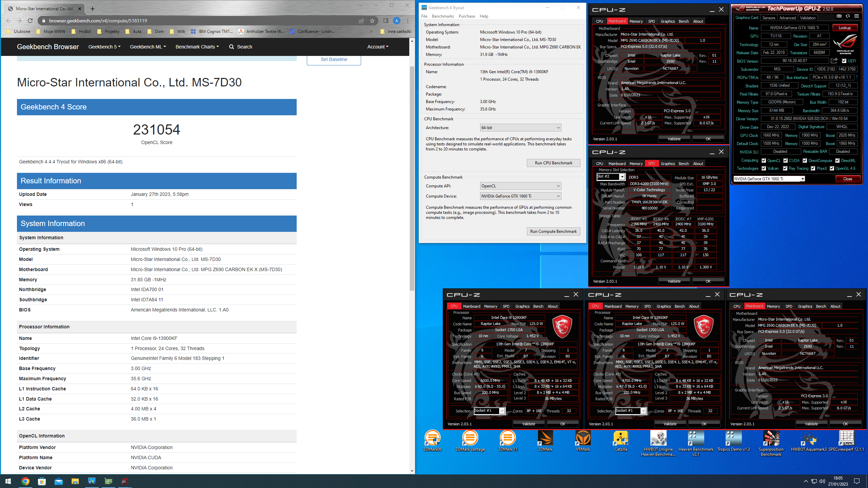Open the Architecture 64-bit dropdown in Geekbench
The width and height of the screenshot is (868, 488).
520,128
